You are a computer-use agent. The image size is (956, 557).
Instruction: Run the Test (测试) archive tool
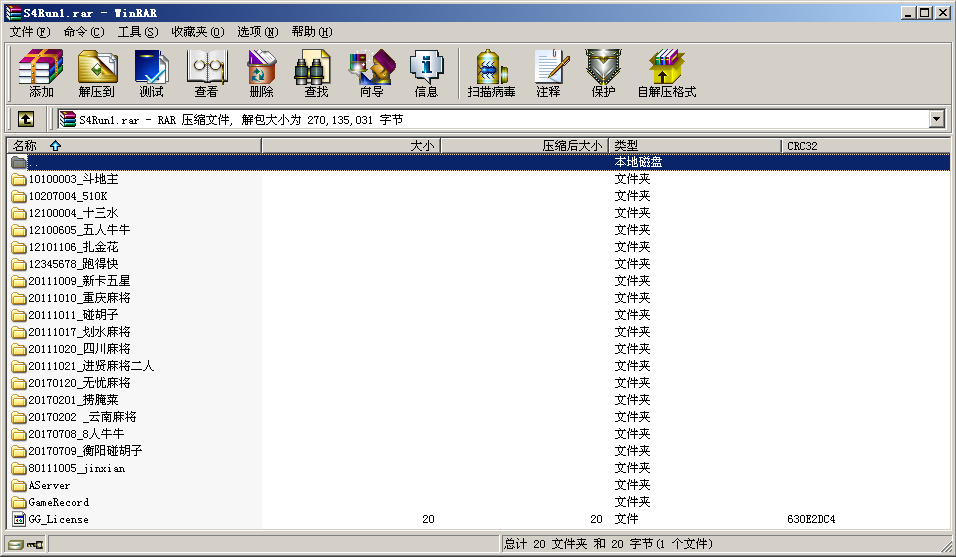(x=151, y=74)
